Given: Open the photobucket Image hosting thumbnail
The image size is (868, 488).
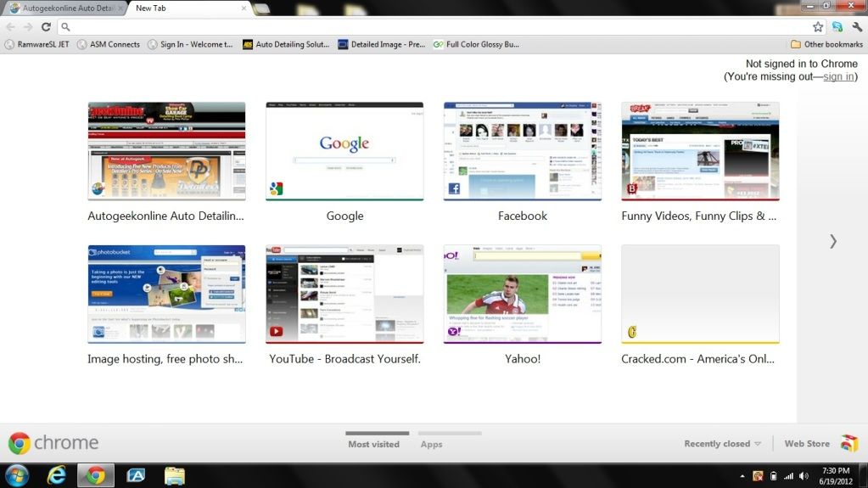Looking at the screenshot, I should pos(166,294).
